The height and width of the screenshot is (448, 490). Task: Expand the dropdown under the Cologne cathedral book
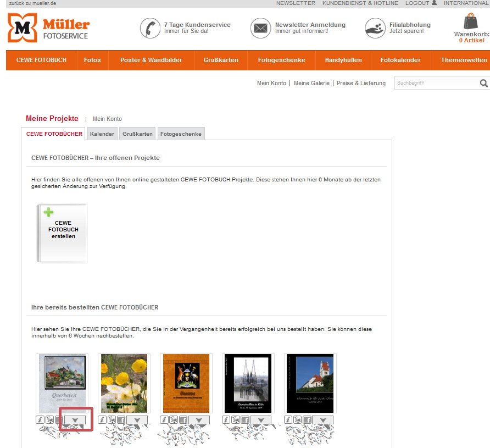261,420
